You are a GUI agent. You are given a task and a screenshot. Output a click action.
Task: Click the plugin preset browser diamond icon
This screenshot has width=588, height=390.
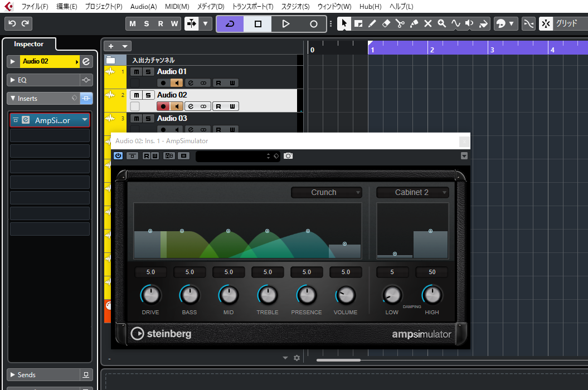(x=276, y=156)
